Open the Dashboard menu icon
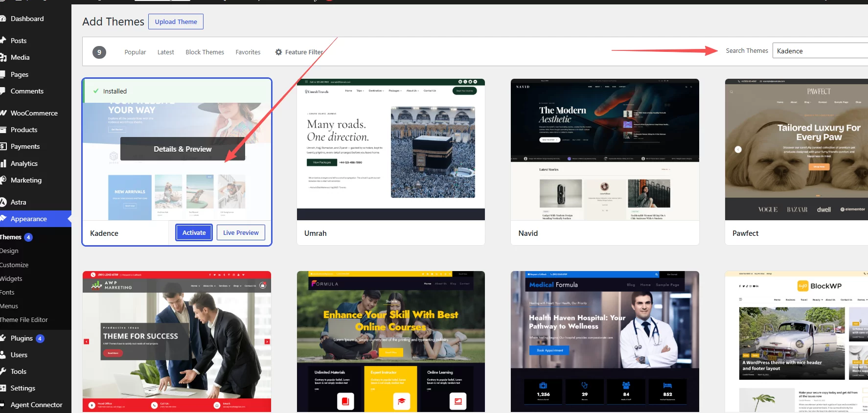This screenshot has height=413, width=868. pyautogui.click(x=2, y=19)
